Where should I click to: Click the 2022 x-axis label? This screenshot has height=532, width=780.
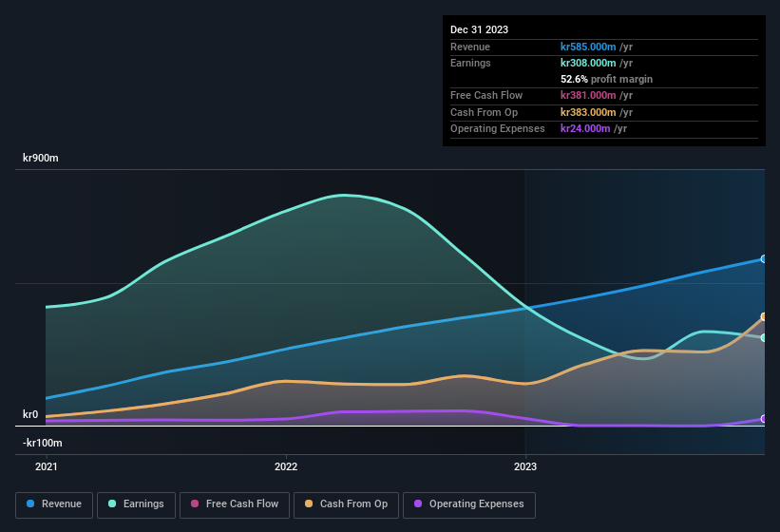click(286, 466)
